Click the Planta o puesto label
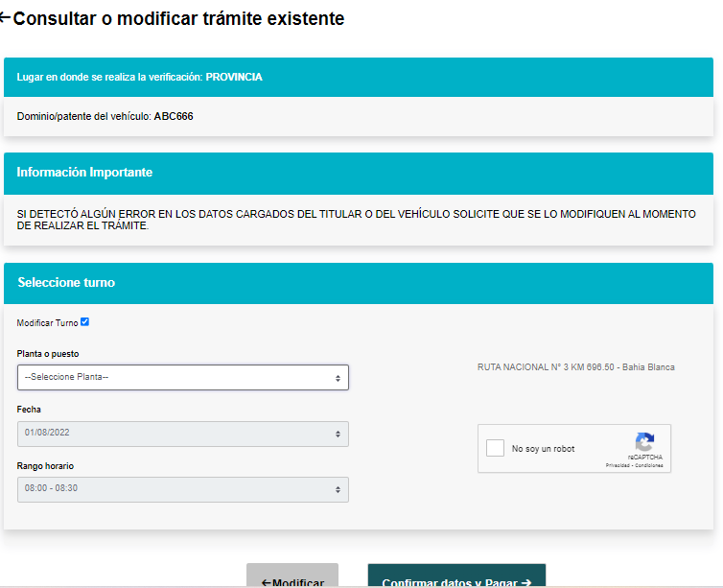 48,354
